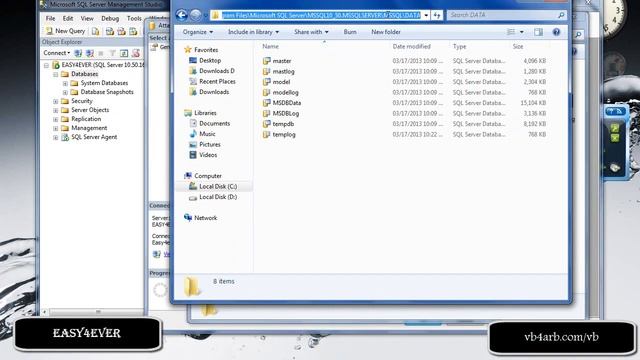
Task: Open the Share with dropdown
Action: click(311, 32)
